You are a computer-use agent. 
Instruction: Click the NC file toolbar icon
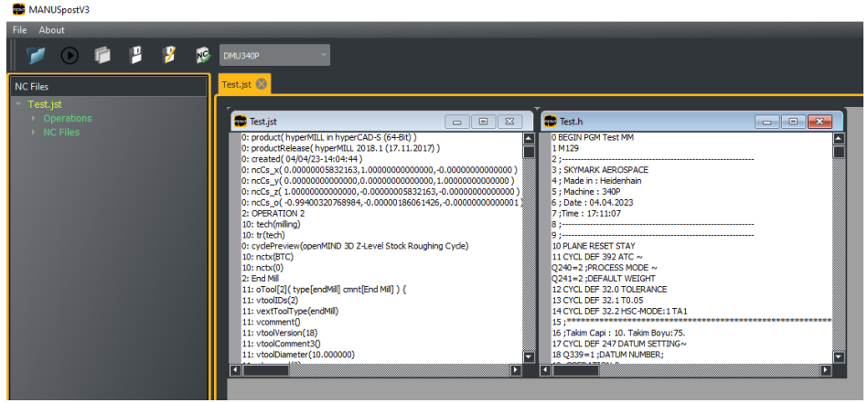pos(204,55)
